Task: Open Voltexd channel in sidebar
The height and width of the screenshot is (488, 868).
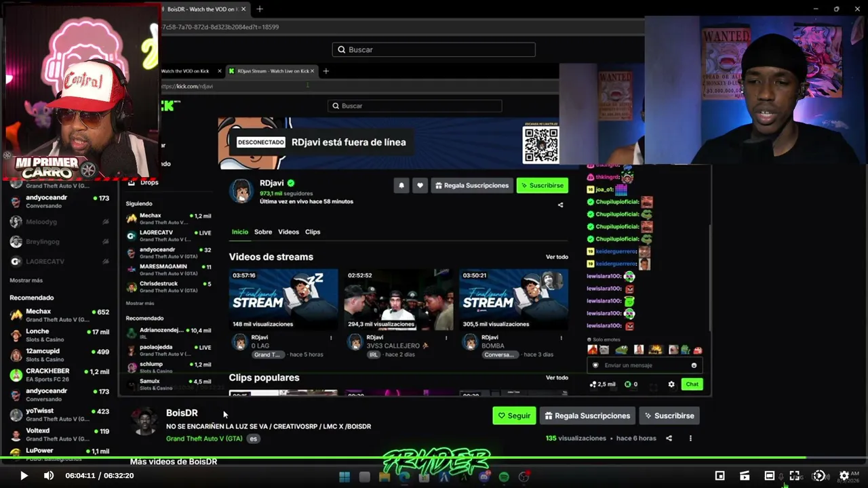Action: (60, 434)
